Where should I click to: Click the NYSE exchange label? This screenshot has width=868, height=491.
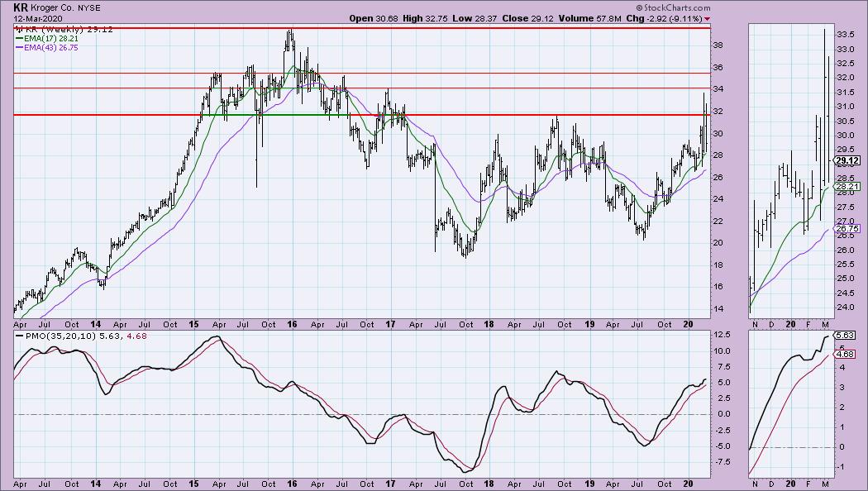[89, 8]
